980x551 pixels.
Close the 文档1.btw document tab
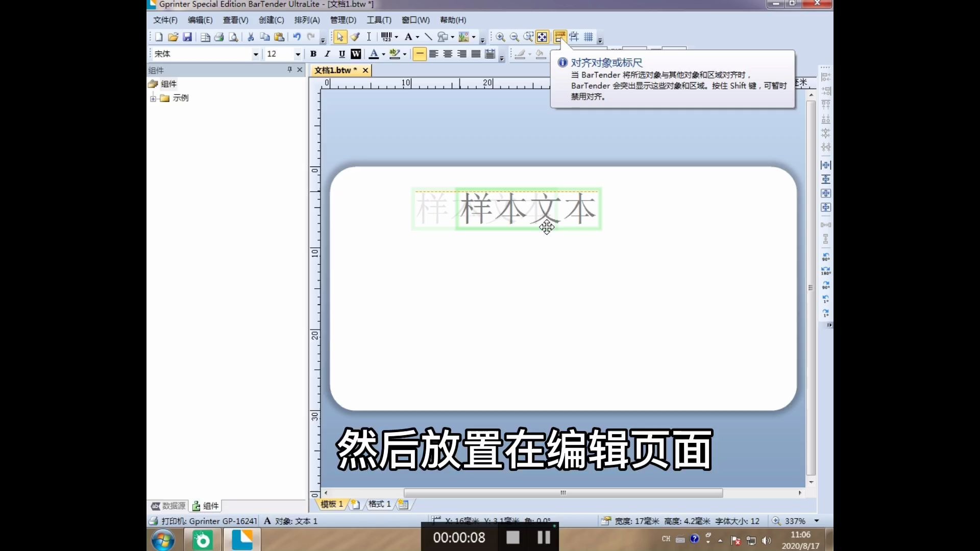pos(365,70)
